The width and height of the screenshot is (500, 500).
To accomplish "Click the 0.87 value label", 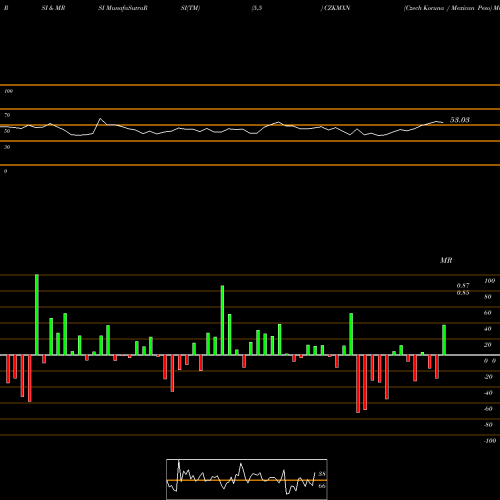I will point(463,286).
